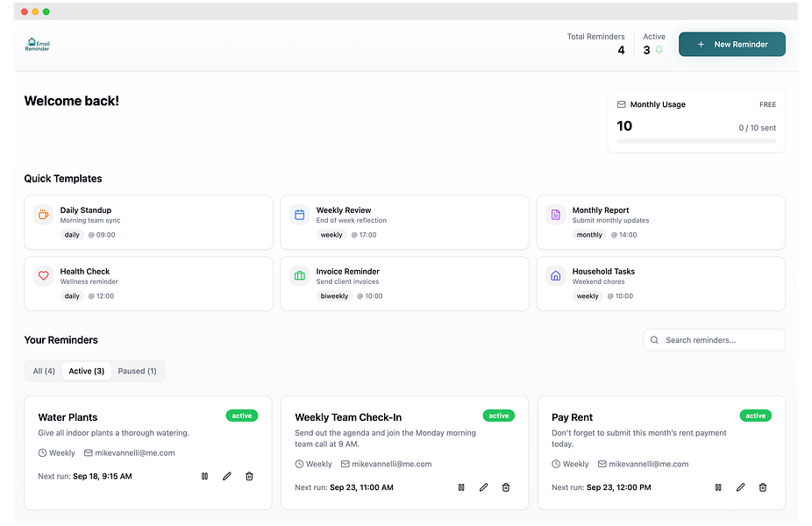Click the envelope icon in Monthly Usage
Screen dimensions: 812x526
[x=622, y=104]
